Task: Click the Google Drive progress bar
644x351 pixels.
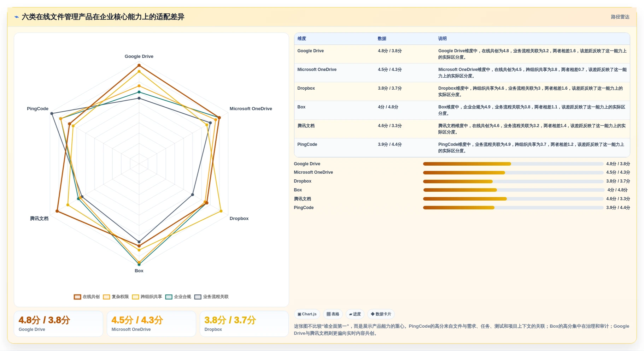Action: pos(513,164)
